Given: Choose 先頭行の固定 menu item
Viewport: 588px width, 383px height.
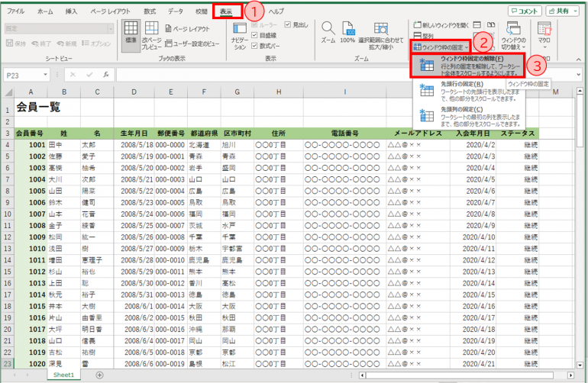Looking at the screenshot, I should tap(468, 91).
